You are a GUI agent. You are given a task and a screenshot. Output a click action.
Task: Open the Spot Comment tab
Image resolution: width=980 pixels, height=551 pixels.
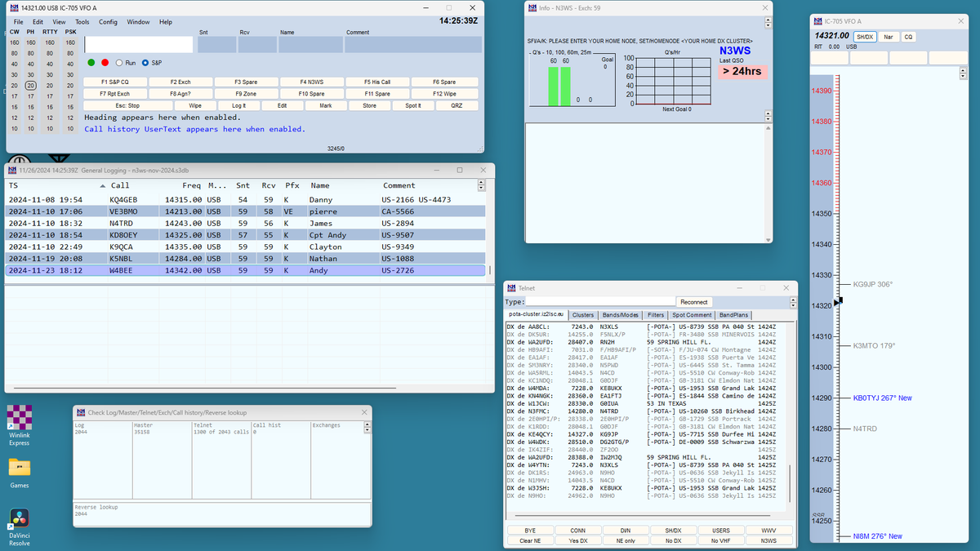(692, 314)
